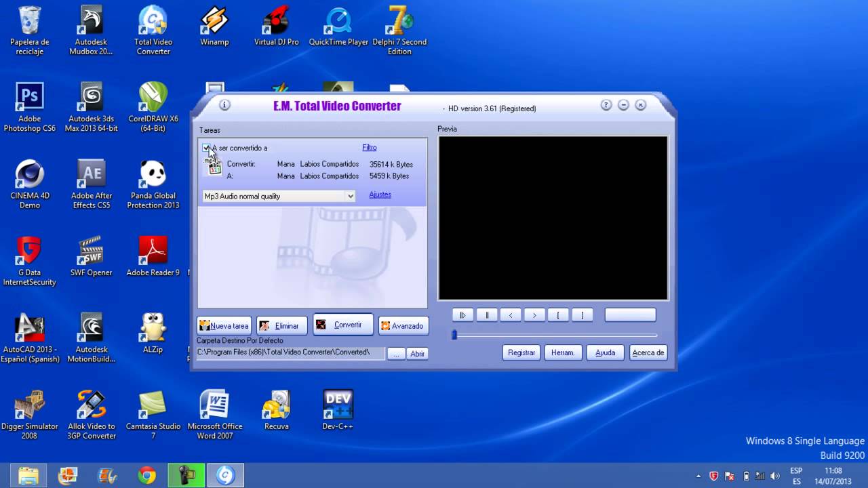The height and width of the screenshot is (488, 868).
Task: Open the Adobe Reader 9 desktop icon
Action: point(153,258)
